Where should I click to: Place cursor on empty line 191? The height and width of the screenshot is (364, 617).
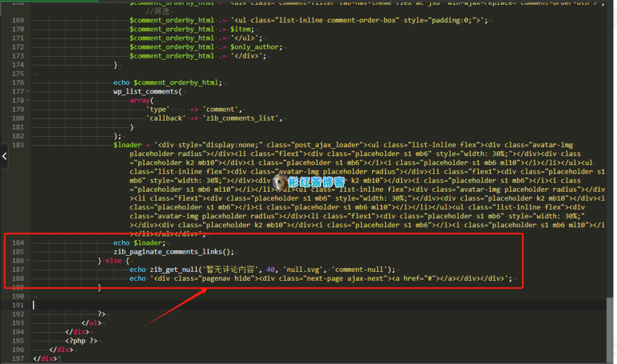click(x=181, y=306)
